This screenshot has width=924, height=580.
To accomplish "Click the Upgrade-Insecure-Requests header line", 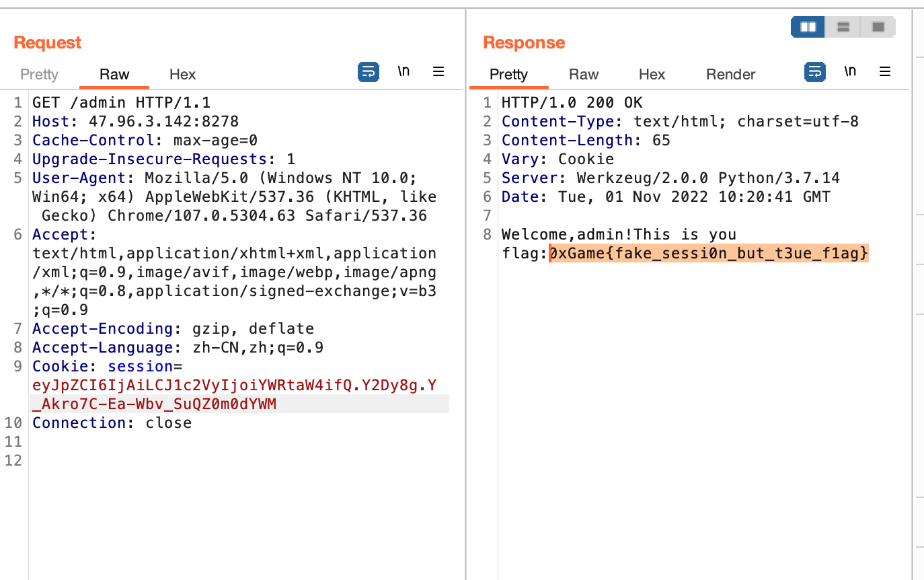I will pyautogui.click(x=164, y=159).
